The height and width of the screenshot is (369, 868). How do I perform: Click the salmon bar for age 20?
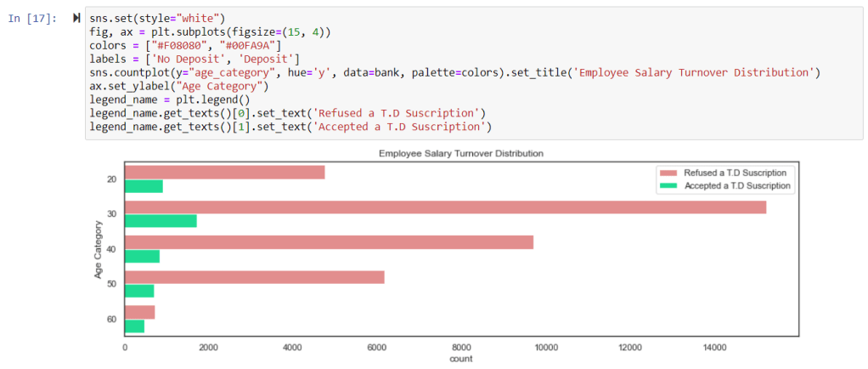click(224, 173)
